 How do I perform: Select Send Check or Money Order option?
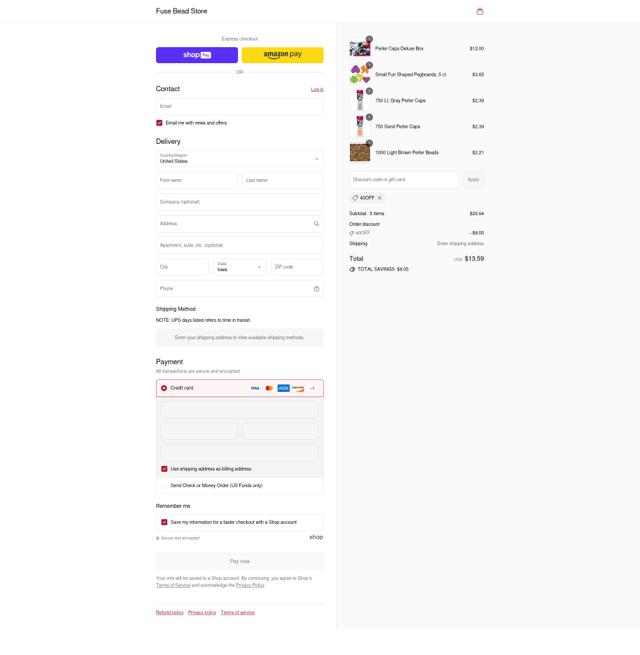tap(164, 485)
